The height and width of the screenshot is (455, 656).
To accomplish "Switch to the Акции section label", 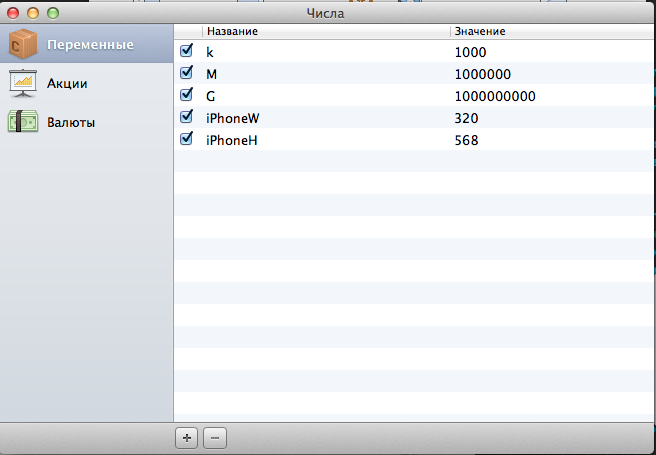I will coord(67,84).
